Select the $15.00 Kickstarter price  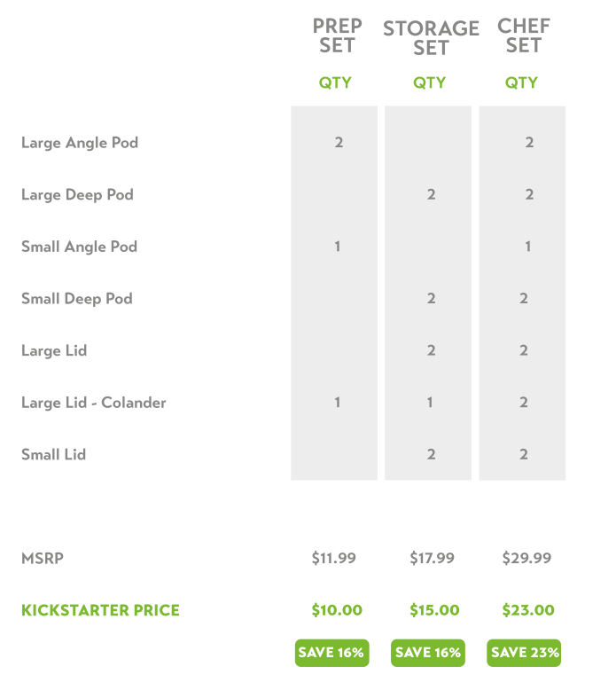[x=434, y=610]
